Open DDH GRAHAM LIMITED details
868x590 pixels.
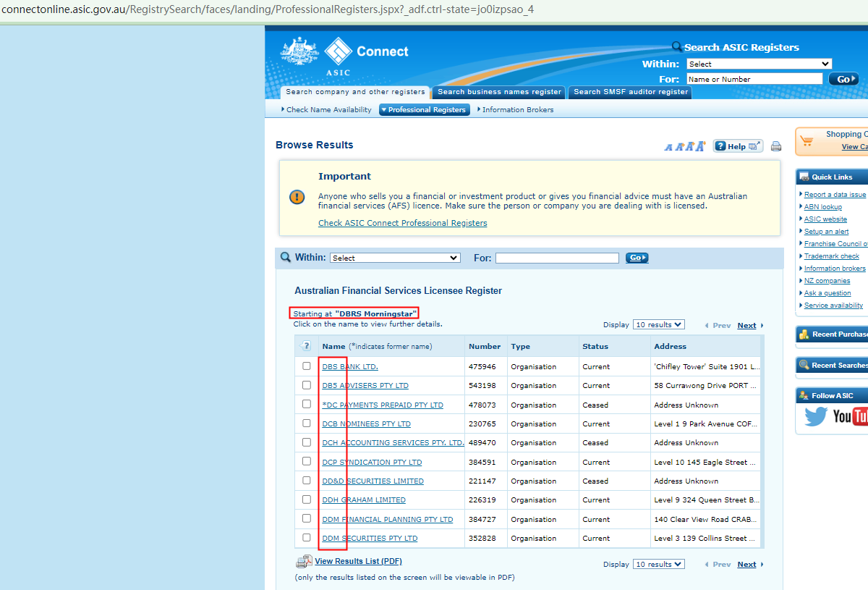point(364,500)
